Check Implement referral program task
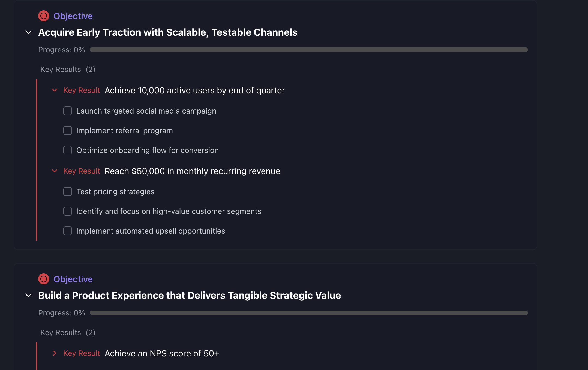The height and width of the screenshot is (370, 588). [x=68, y=130]
